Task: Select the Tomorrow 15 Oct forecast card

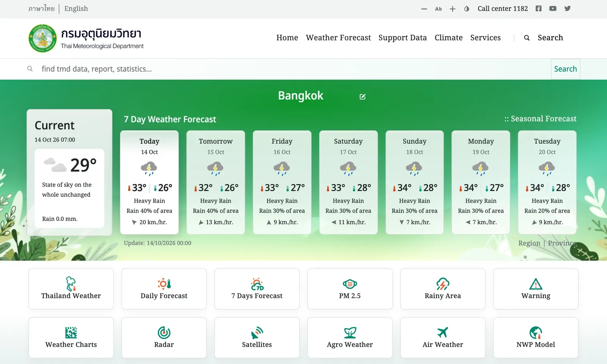Action: [215, 182]
